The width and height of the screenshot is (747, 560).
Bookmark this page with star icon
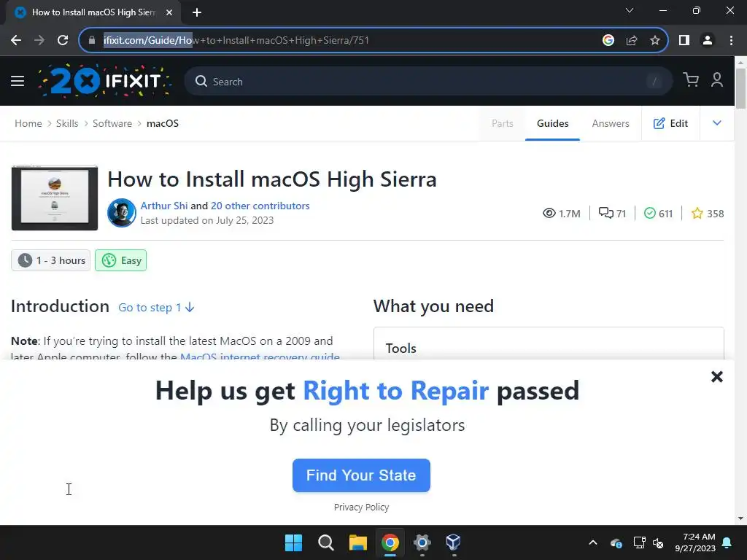click(x=655, y=41)
